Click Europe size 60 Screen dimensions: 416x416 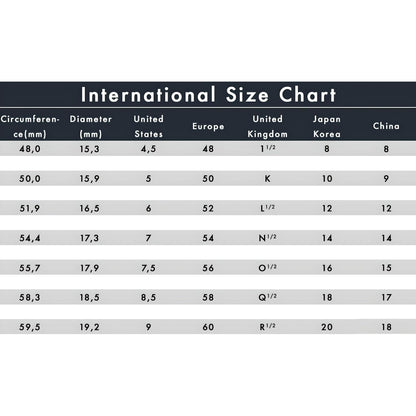pyautogui.click(x=208, y=327)
